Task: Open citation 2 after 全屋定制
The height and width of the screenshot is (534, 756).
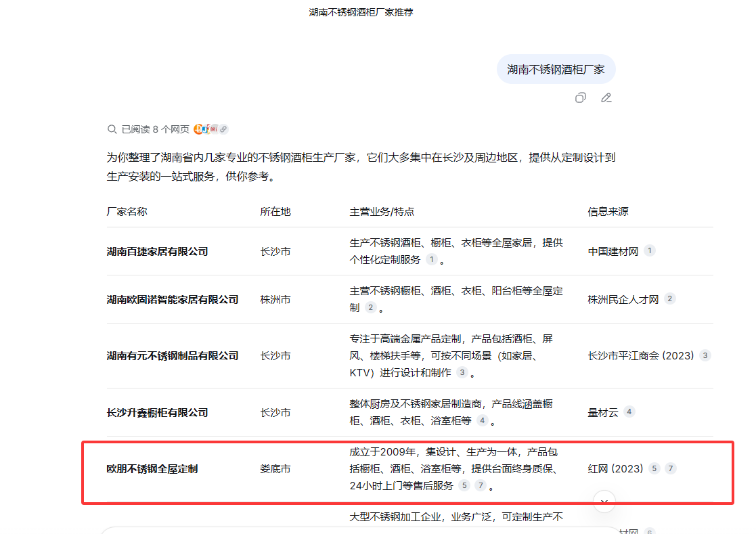Action: (x=370, y=307)
